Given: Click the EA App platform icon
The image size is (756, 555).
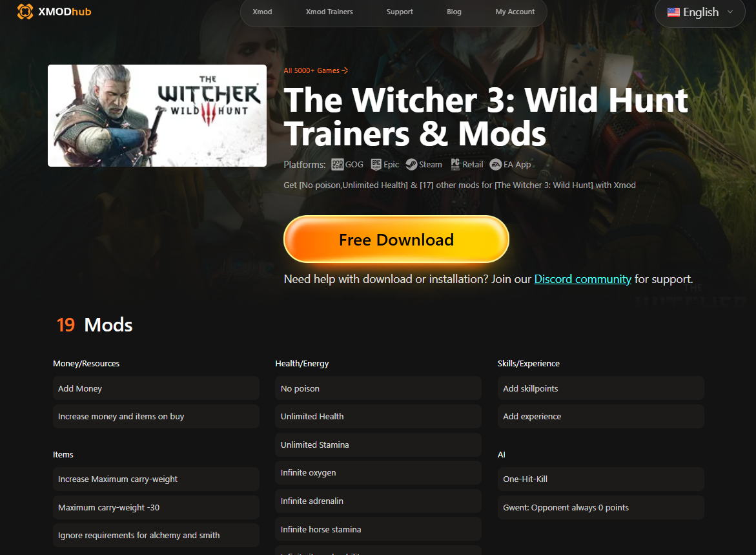Looking at the screenshot, I should (496, 165).
